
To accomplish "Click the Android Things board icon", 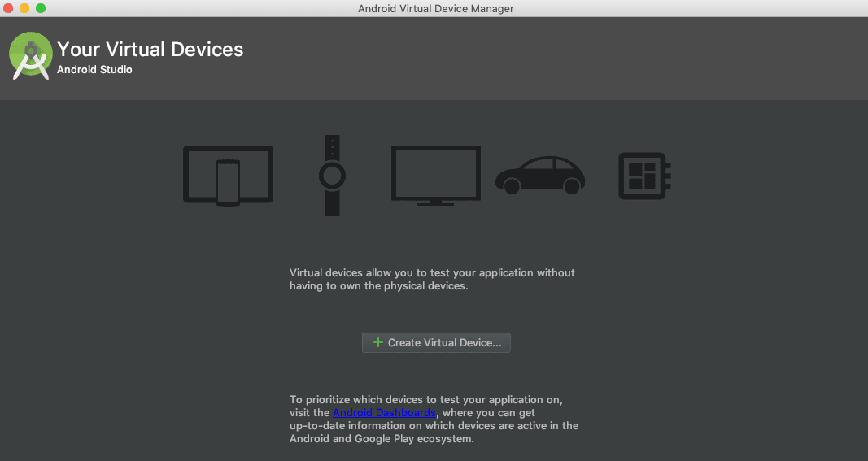I will 644,176.
